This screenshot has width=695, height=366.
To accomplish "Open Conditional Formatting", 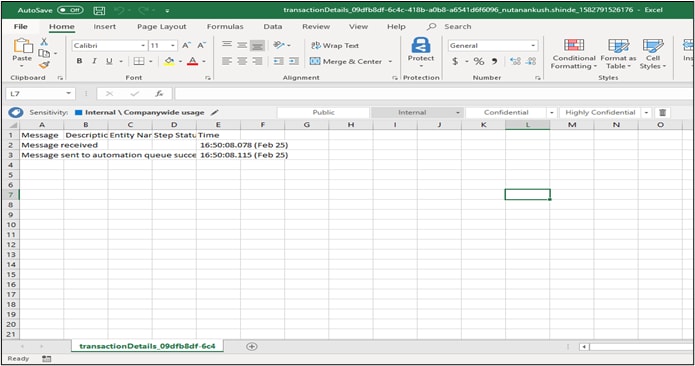I will click(574, 54).
